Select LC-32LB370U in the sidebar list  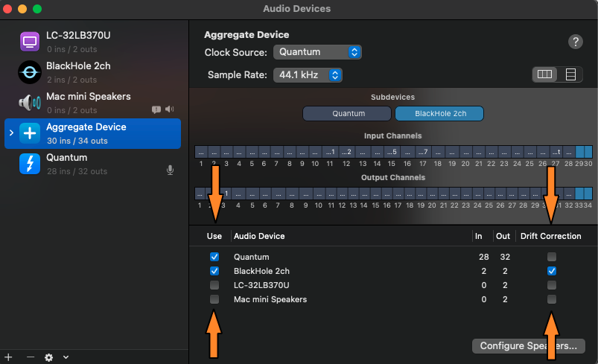[x=92, y=42]
